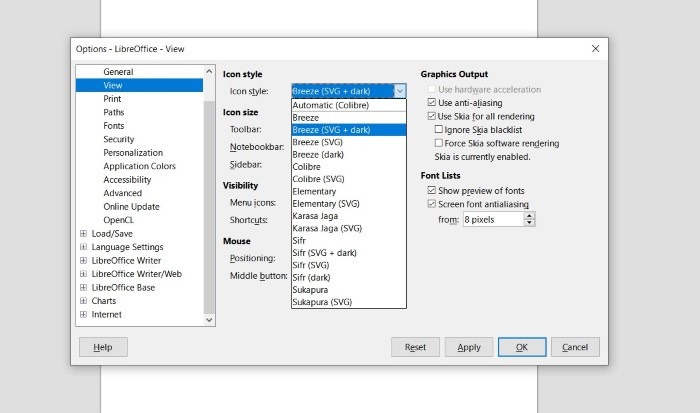Choose Karasa Jaga (SVG) icon style
Screen dimensions: 700x413
click(x=349, y=228)
